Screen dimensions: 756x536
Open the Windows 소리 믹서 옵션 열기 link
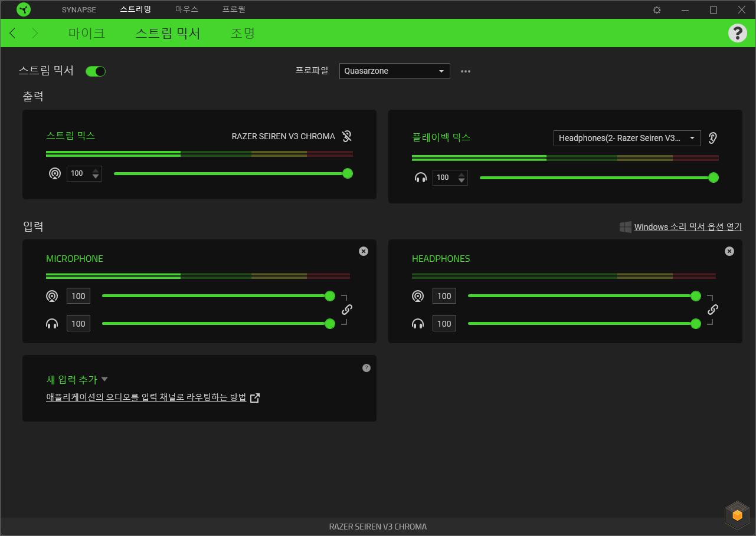tap(688, 227)
